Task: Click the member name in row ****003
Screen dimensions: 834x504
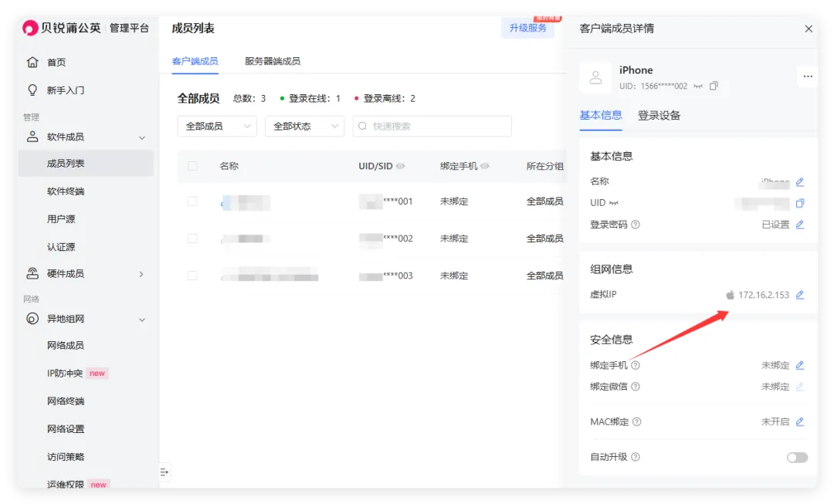Action: pos(270,276)
